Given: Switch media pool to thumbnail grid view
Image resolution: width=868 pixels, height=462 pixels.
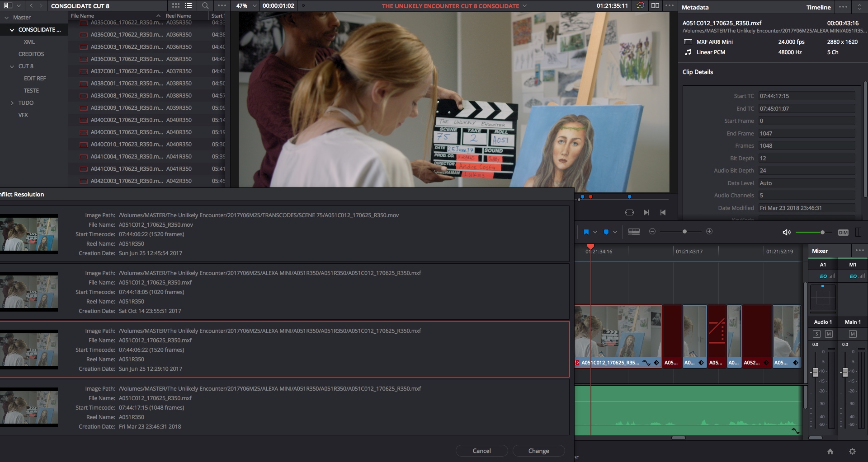Looking at the screenshot, I should 176,6.
